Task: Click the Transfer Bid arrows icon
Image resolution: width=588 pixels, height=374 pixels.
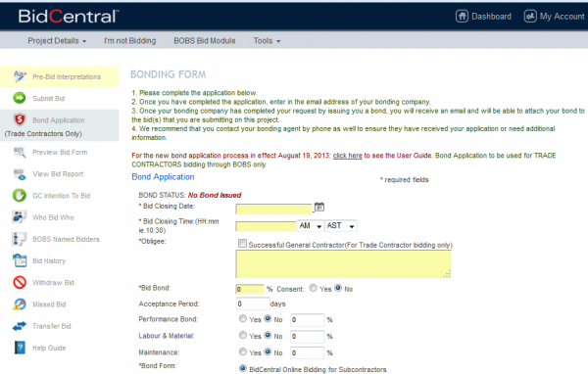Action: tap(20, 326)
